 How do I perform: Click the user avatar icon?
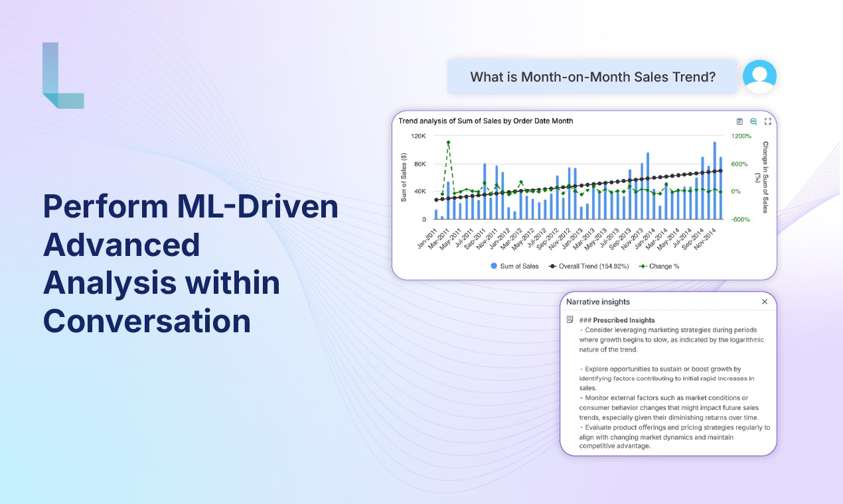(x=759, y=76)
